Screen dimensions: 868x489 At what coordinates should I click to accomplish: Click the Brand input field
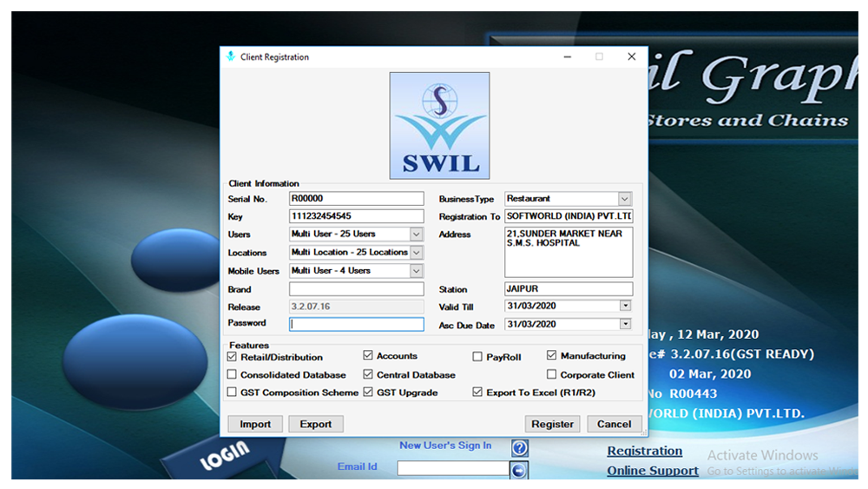pyautogui.click(x=357, y=289)
